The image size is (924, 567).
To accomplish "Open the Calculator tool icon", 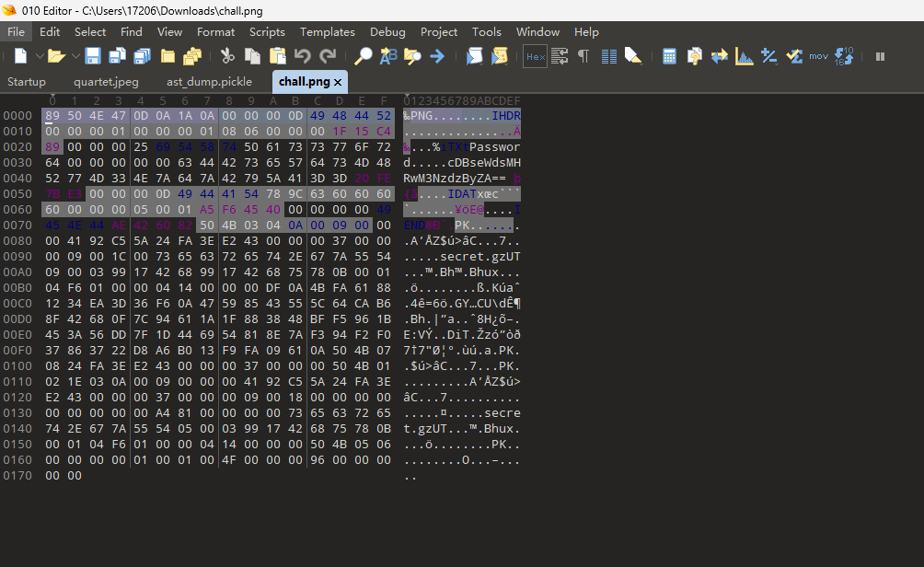I will (x=670, y=57).
